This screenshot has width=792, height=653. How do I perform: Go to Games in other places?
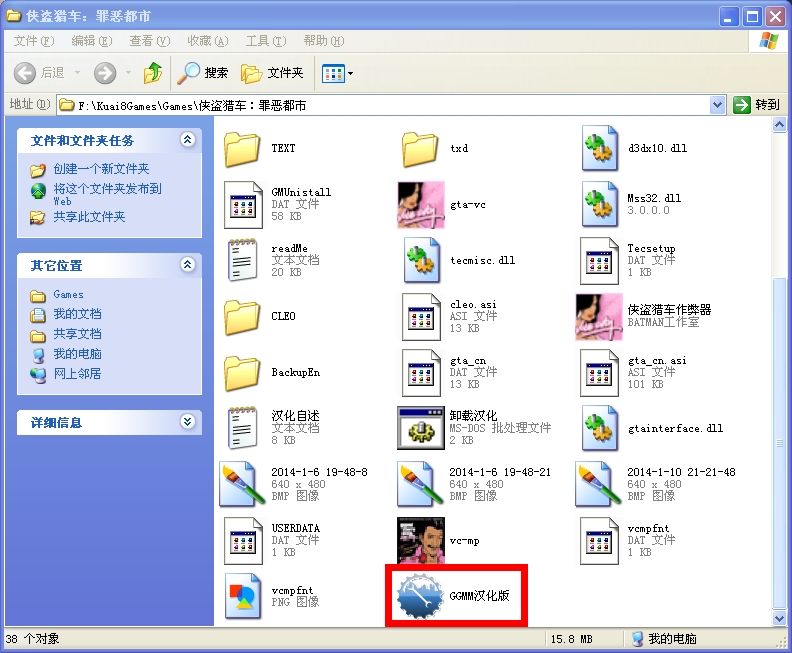tap(68, 294)
